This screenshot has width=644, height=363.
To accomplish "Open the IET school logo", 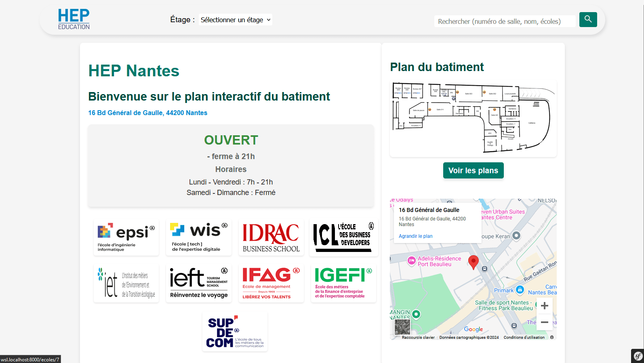I will [x=126, y=283].
